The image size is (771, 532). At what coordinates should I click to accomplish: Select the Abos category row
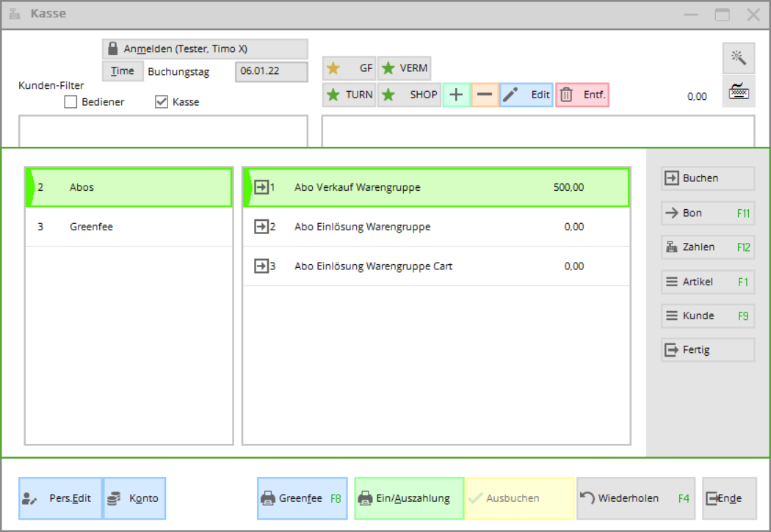tap(128, 187)
